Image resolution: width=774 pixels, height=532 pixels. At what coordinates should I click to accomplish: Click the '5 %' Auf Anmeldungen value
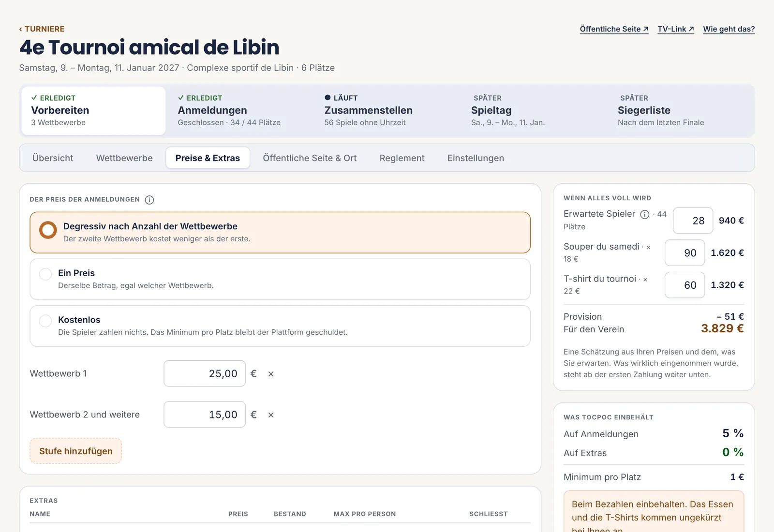pos(733,433)
